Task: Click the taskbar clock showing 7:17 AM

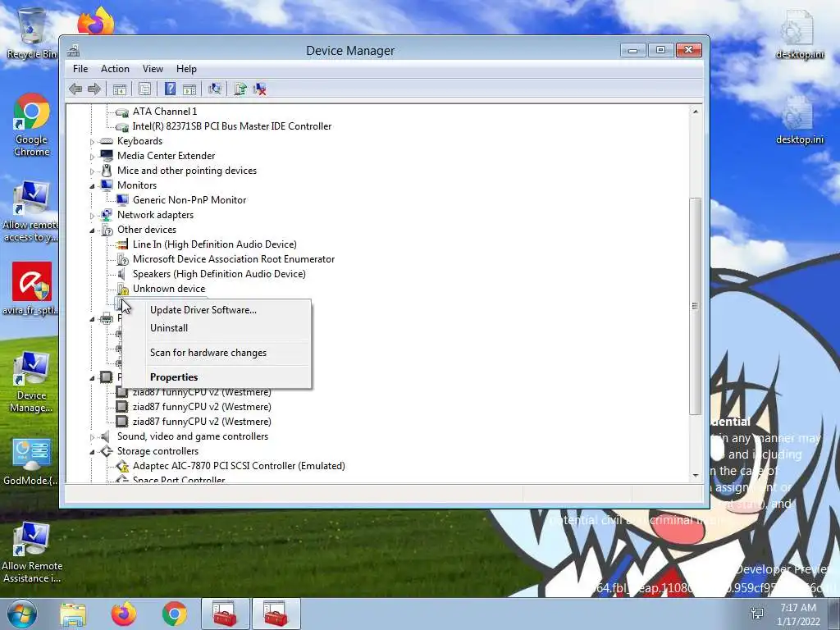Action: [798, 614]
